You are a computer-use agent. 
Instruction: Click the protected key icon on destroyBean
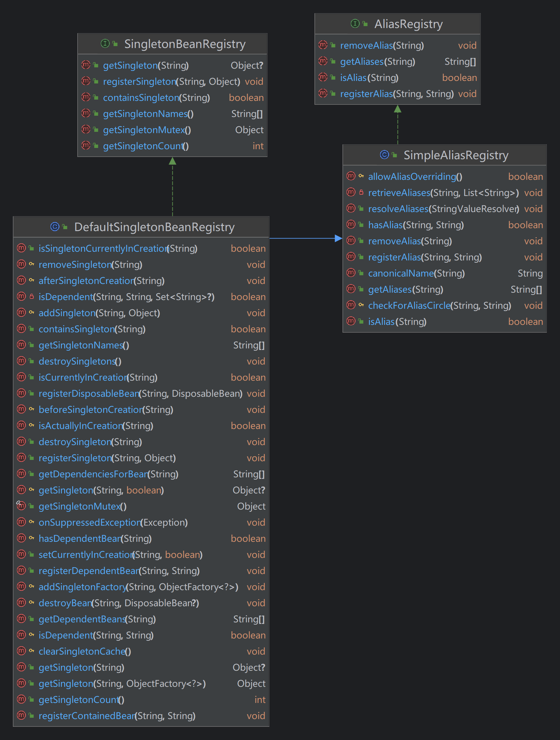point(32,602)
